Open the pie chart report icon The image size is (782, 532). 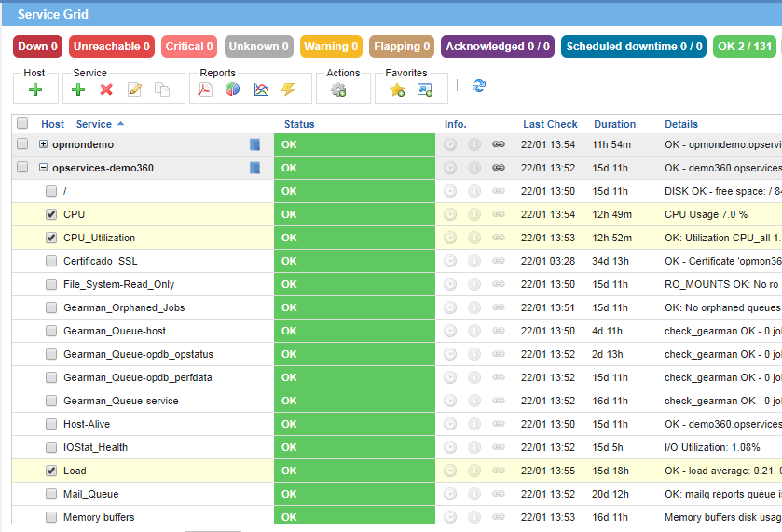tap(233, 89)
